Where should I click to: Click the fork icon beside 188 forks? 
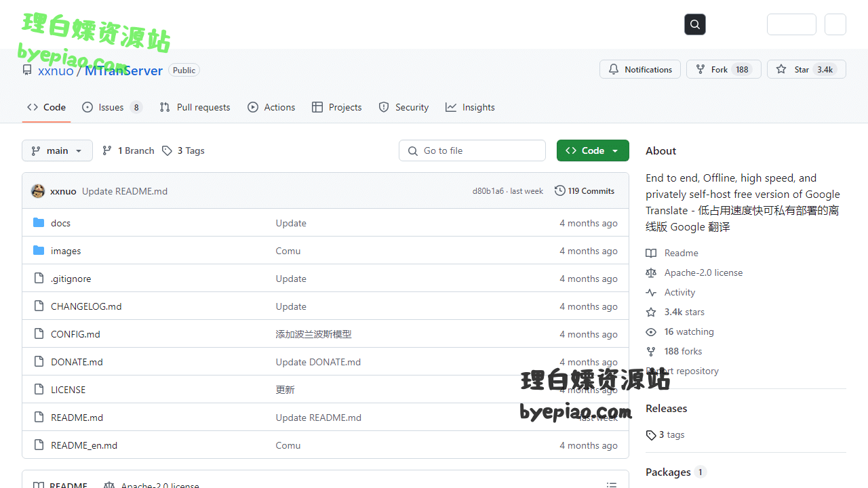pyautogui.click(x=651, y=351)
